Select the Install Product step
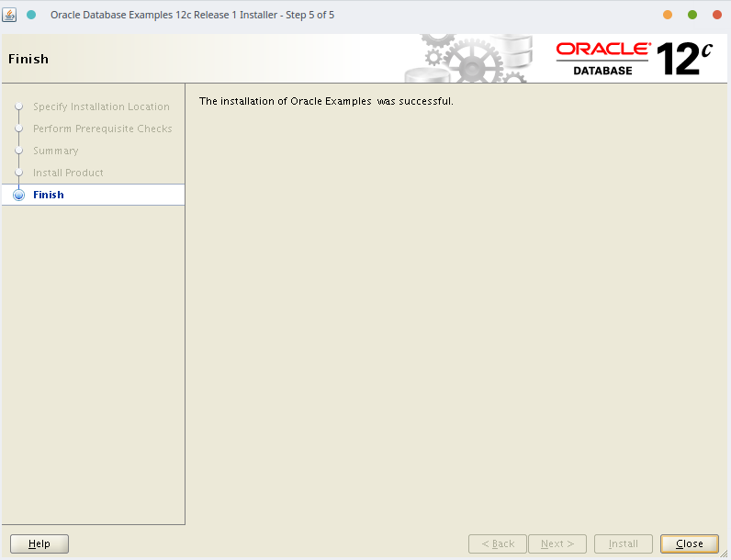Viewport: 731px width, 560px height. 68,173
